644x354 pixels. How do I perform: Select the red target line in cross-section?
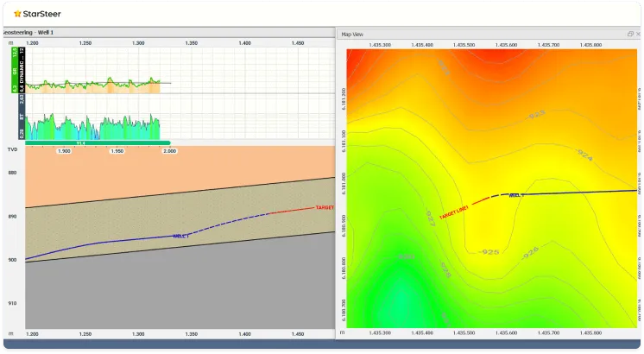292,211
